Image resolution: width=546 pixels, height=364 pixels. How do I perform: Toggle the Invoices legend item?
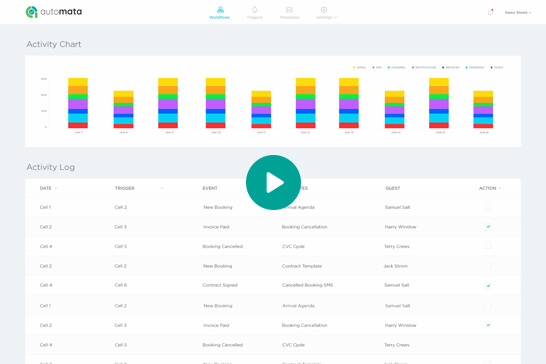(x=451, y=68)
